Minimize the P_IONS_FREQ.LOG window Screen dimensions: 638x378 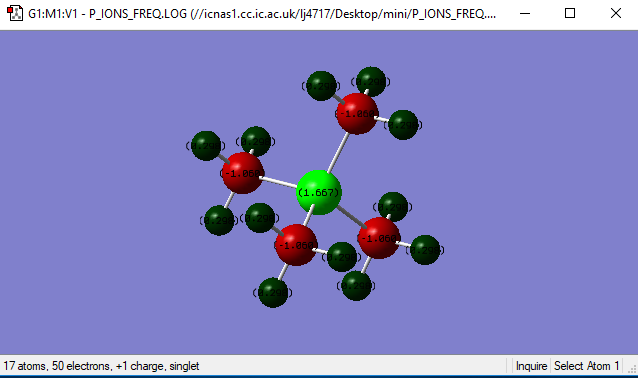point(525,13)
